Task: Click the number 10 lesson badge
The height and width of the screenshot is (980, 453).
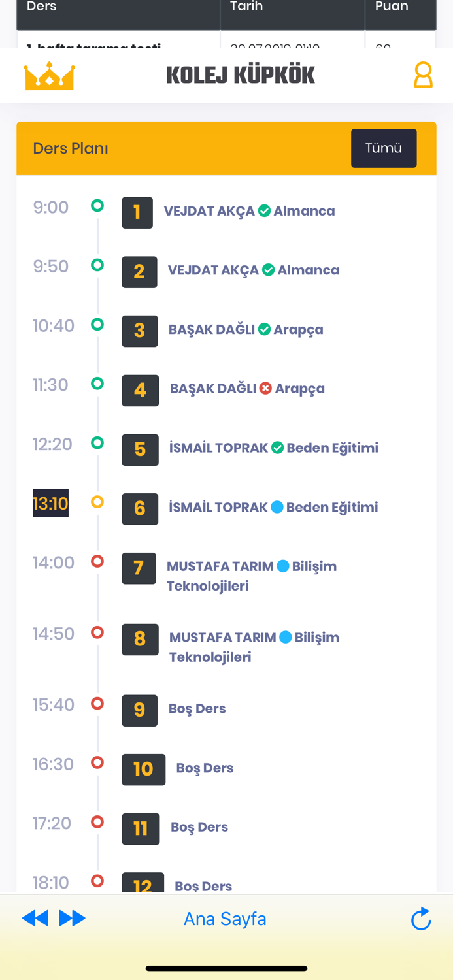Action: (143, 770)
